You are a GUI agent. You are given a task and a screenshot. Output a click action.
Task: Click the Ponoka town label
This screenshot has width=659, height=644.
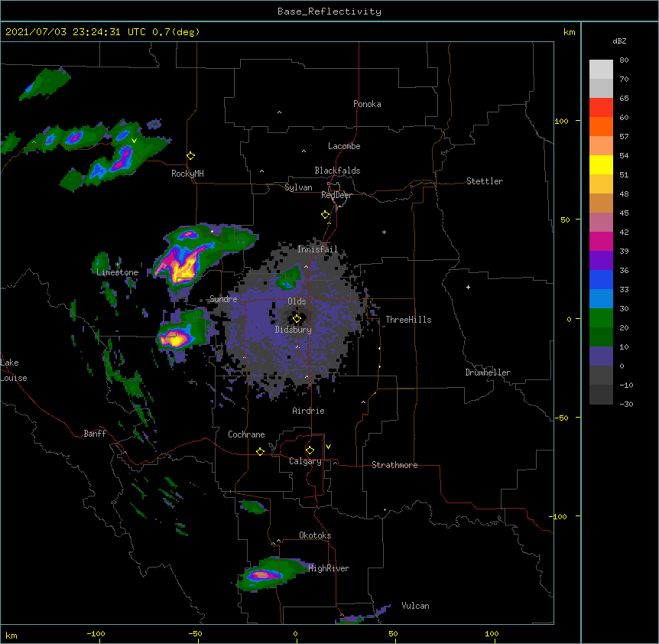point(367,104)
